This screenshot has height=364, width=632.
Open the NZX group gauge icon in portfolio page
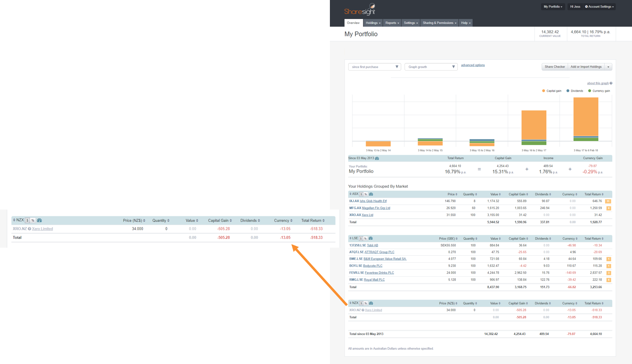tap(371, 303)
